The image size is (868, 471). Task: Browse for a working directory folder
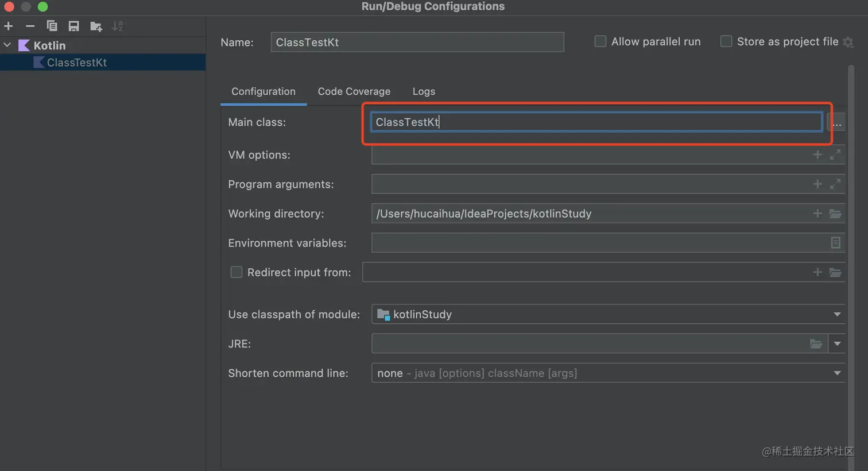tap(835, 214)
